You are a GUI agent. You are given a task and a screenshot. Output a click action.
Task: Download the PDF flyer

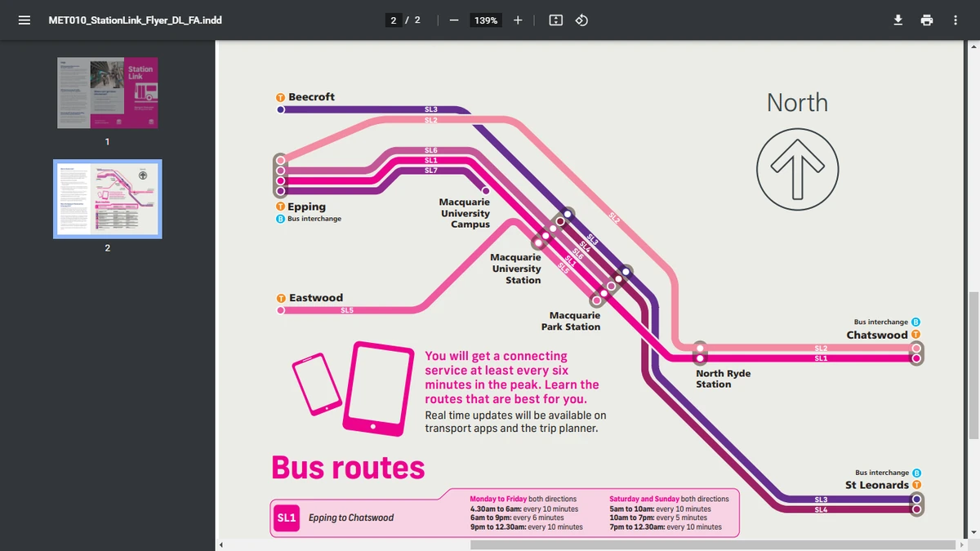[898, 20]
